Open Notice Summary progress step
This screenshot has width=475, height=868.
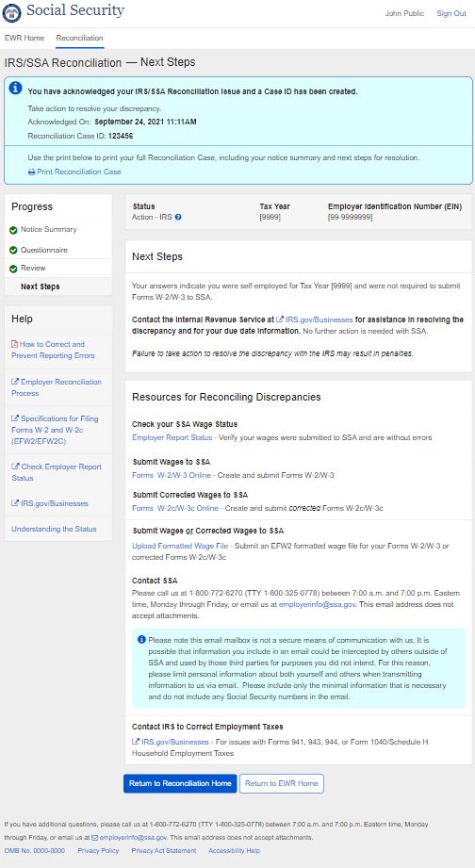click(x=49, y=229)
